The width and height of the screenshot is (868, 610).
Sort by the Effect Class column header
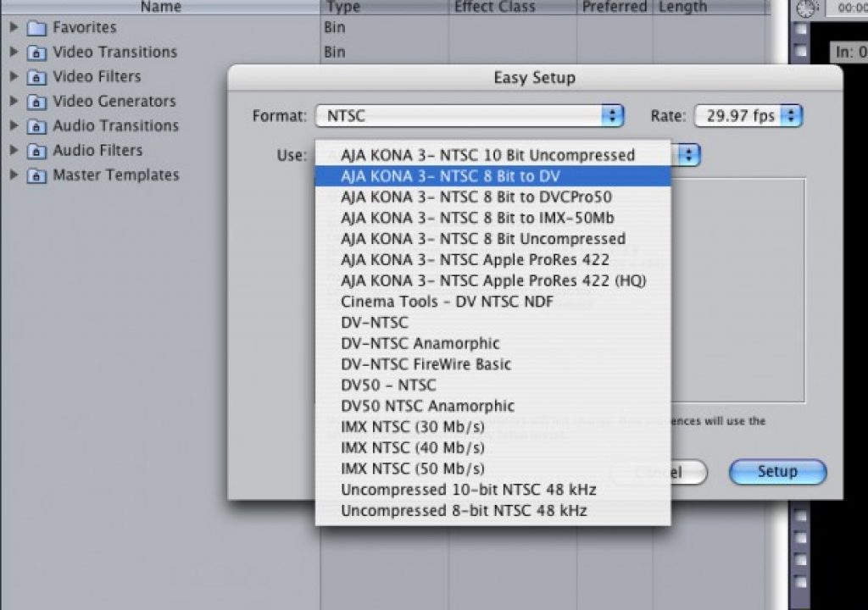point(512,7)
